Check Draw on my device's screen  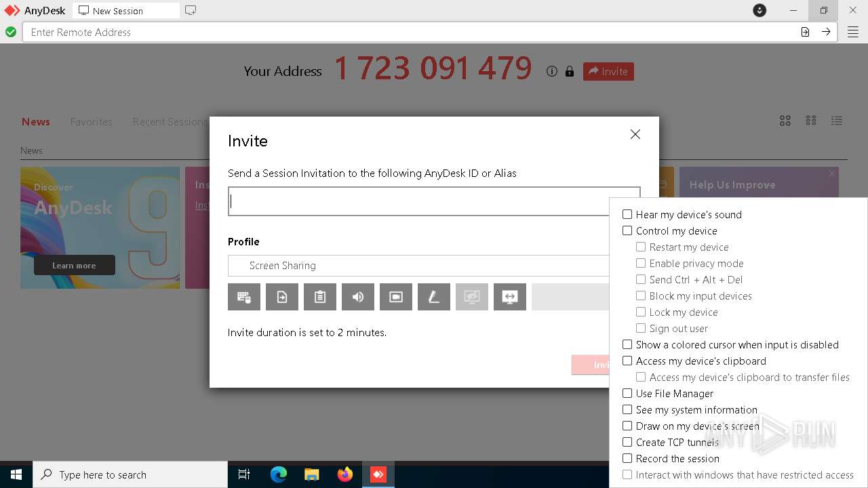click(627, 426)
